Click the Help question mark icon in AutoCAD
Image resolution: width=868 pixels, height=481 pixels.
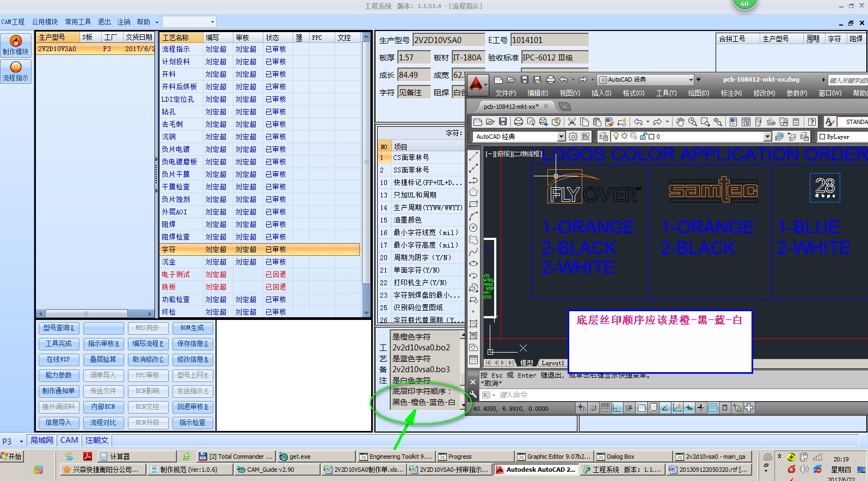(x=811, y=122)
